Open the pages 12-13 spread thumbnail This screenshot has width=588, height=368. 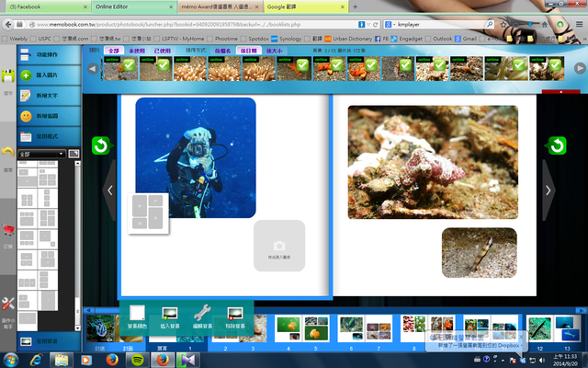[553, 328]
